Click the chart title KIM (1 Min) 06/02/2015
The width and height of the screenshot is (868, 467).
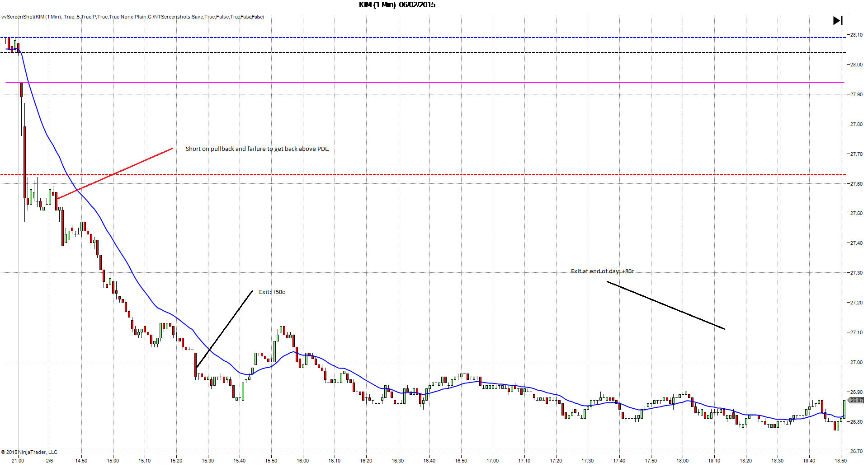pyautogui.click(x=397, y=5)
